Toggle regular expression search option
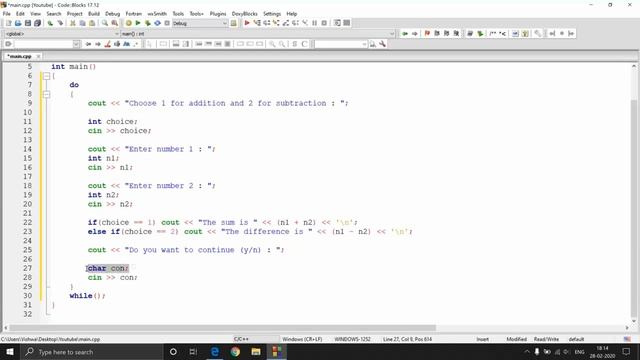Screen dimensions: 640x360 (136, 44)
